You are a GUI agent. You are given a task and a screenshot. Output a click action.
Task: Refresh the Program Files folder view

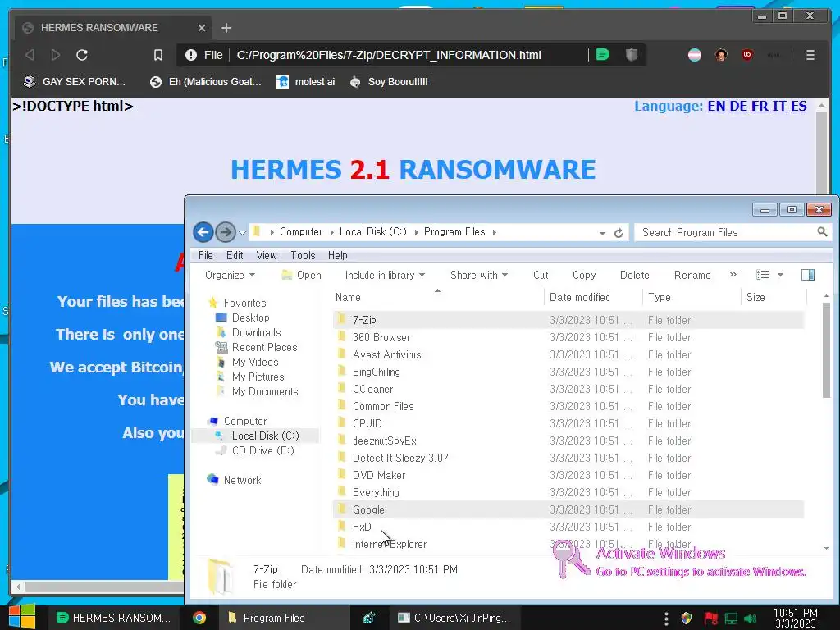click(619, 232)
